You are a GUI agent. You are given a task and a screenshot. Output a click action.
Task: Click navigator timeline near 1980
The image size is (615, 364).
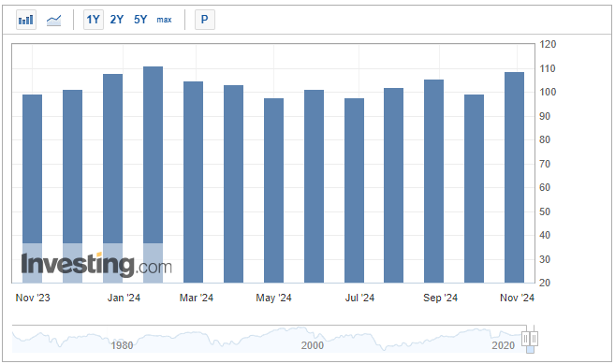tap(122, 345)
